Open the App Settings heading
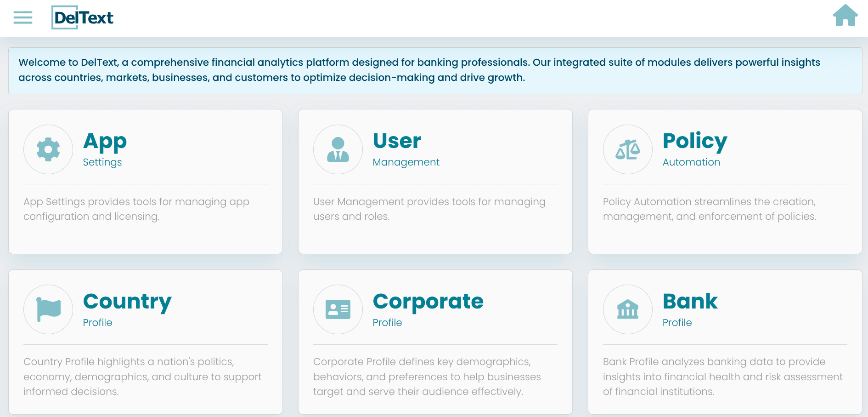Viewport: 868px width, 417px height. (105, 141)
